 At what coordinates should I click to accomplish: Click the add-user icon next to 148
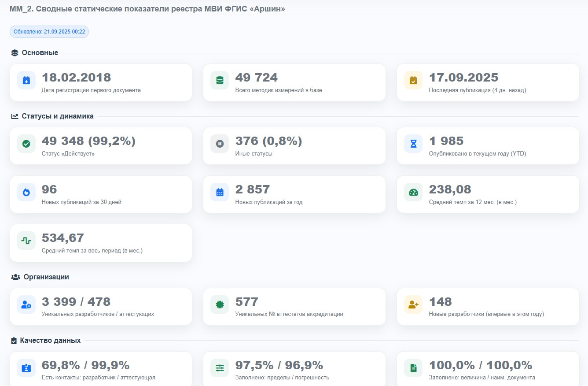click(x=413, y=305)
